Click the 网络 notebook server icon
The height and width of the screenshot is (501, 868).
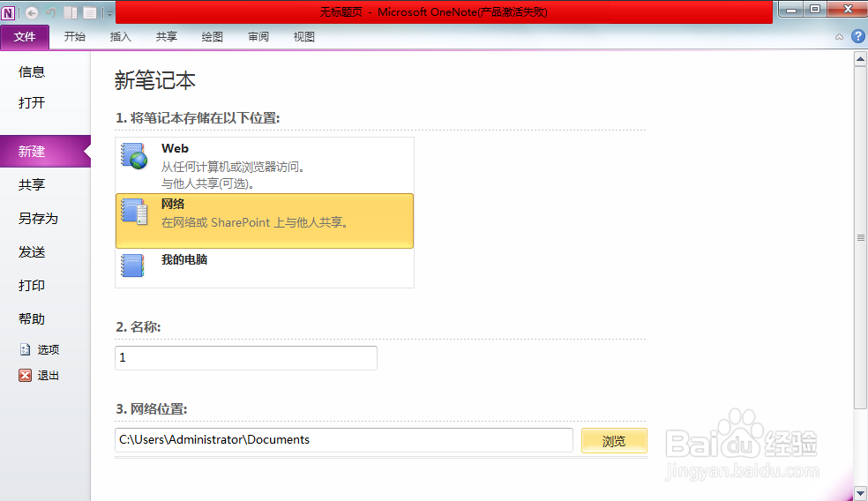[134, 212]
